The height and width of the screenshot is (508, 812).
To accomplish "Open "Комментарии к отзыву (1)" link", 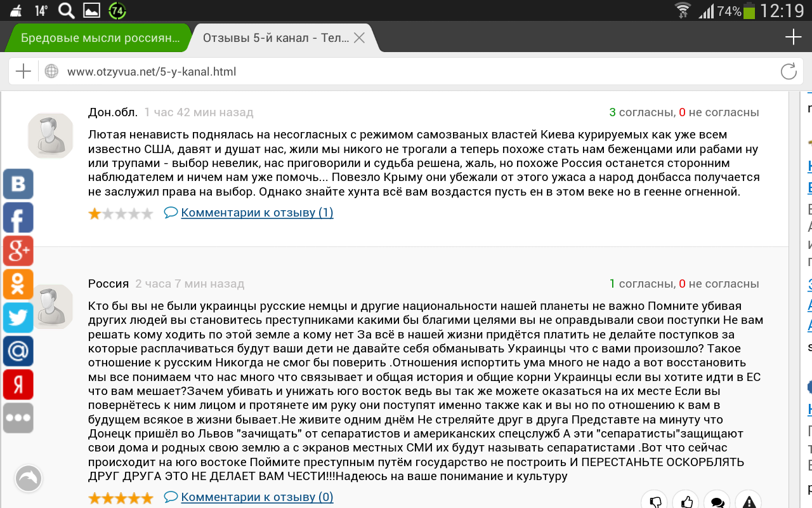I will pos(256,213).
